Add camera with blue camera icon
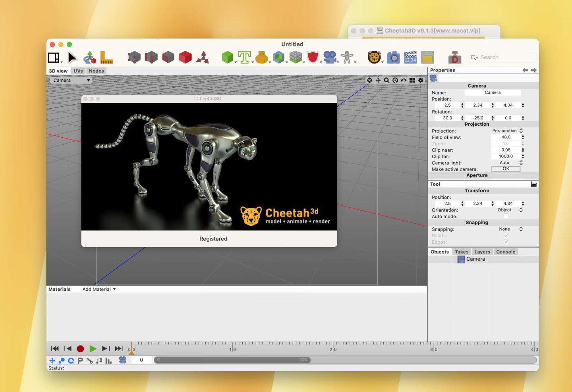Viewport: 572px width, 392px height. coord(330,58)
